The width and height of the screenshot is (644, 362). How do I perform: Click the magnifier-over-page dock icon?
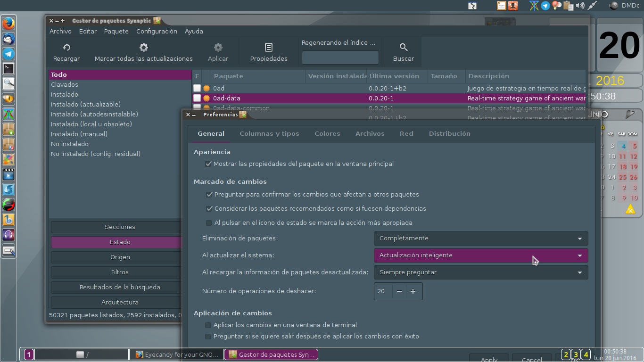(x=8, y=83)
